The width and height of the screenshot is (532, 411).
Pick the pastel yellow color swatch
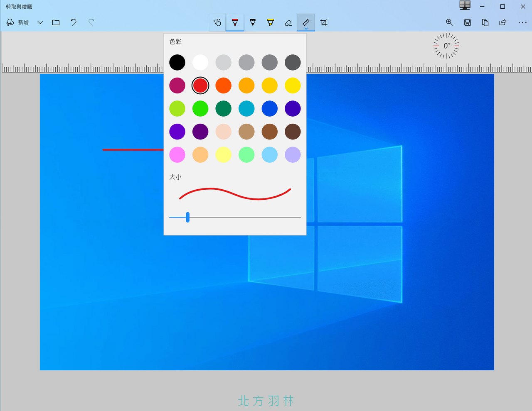click(224, 154)
